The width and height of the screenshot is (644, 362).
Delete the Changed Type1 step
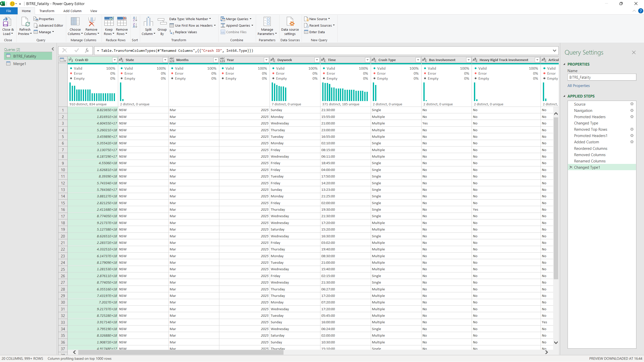point(571,167)
